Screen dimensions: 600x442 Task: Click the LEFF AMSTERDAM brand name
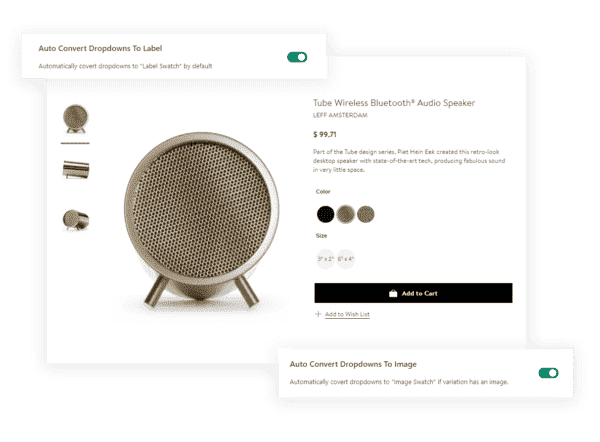tap(340, 115)
